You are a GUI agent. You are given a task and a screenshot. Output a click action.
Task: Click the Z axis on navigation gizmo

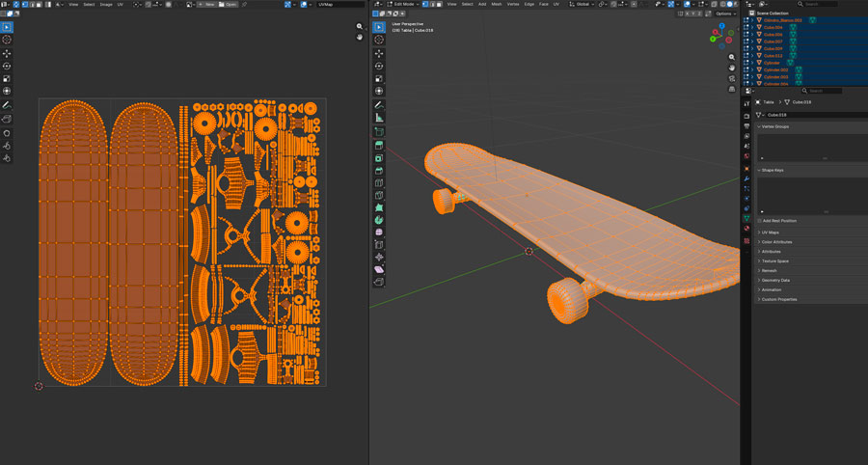coord(721,26)
